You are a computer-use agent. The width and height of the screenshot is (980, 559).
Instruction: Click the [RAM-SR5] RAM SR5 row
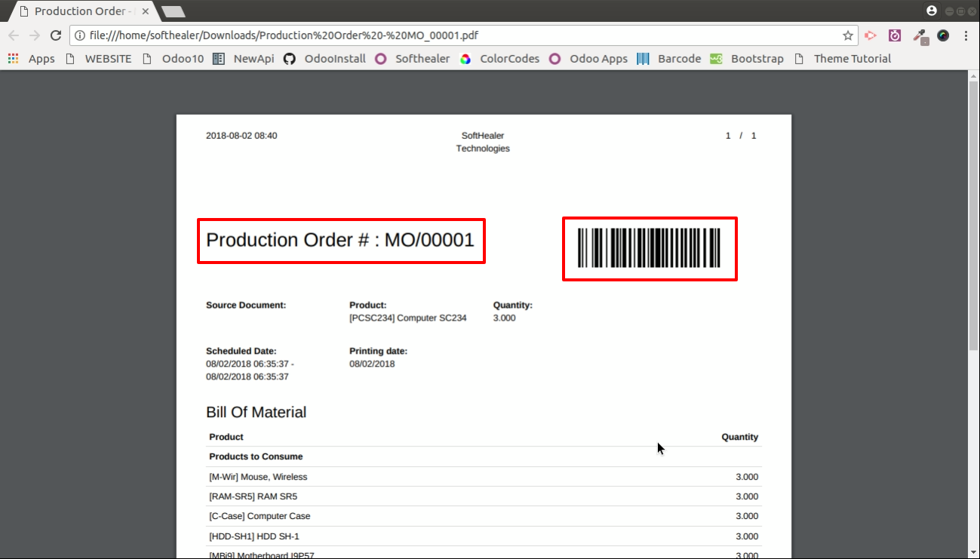484,496
